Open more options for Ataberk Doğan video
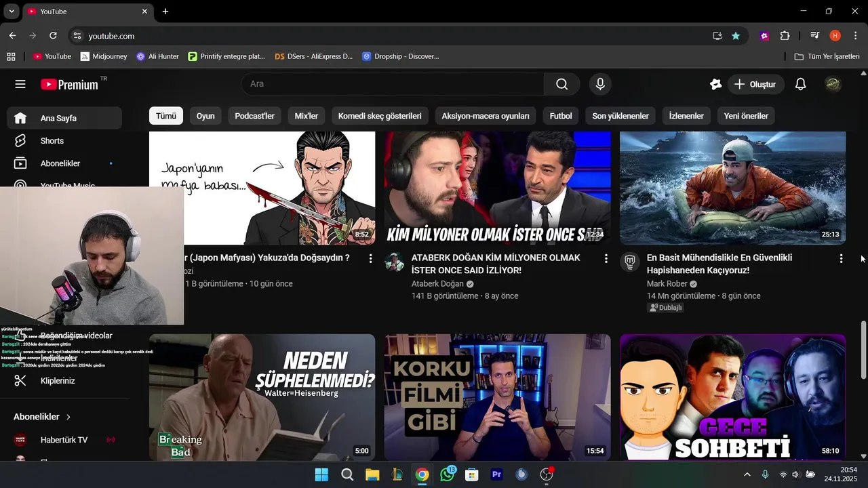 coord(606,258)
